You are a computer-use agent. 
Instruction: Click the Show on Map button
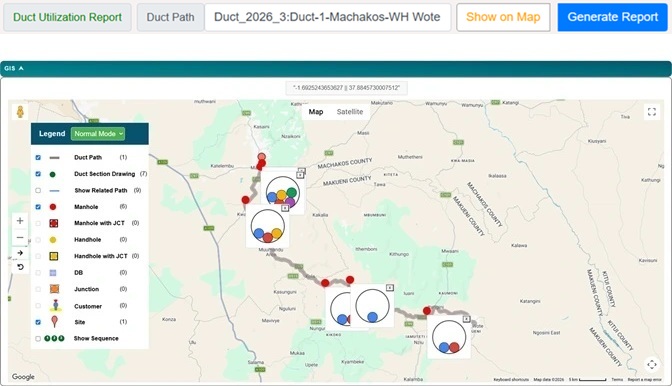[503, 17]
